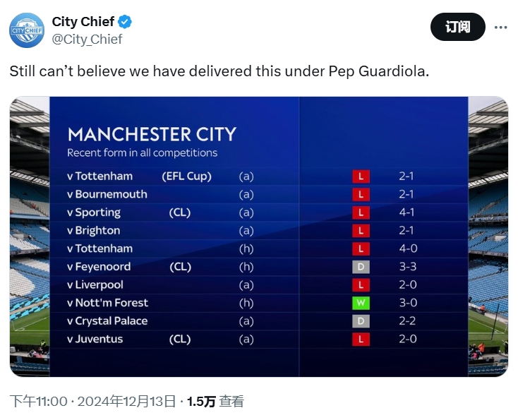Click the red L badge on EFL Cup row
The height and width of the screenshot is (420, 518).
click(x=361, y=176)
